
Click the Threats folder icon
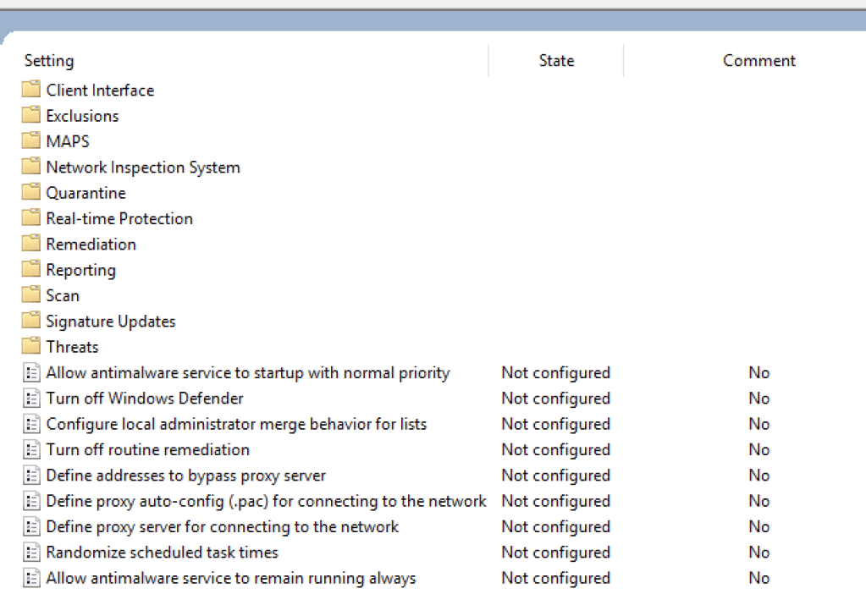point(31,346)
